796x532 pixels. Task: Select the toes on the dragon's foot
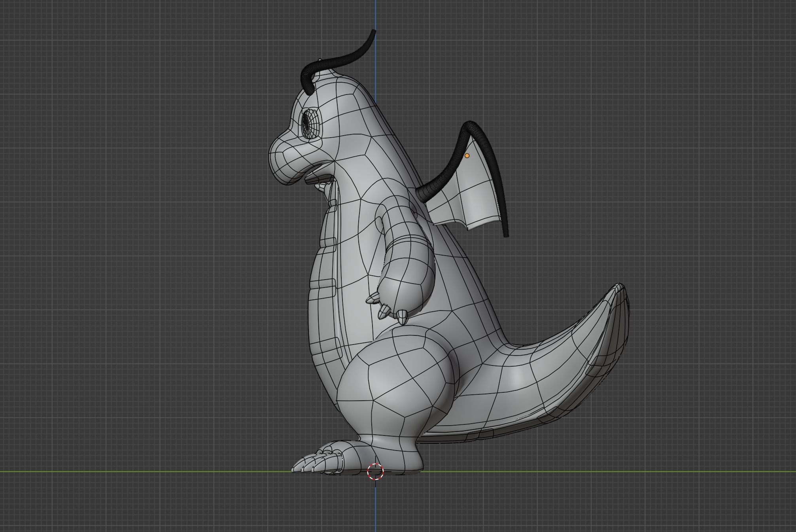318,463
